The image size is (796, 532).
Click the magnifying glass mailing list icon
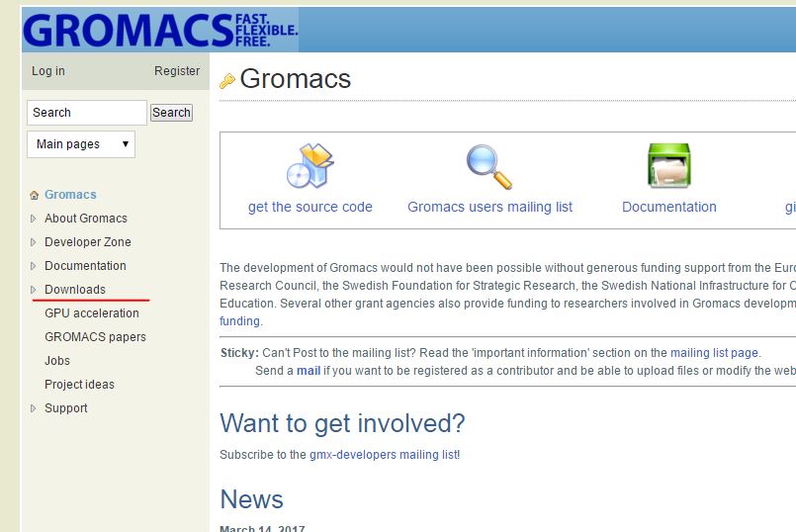click(x=489, y=167)
